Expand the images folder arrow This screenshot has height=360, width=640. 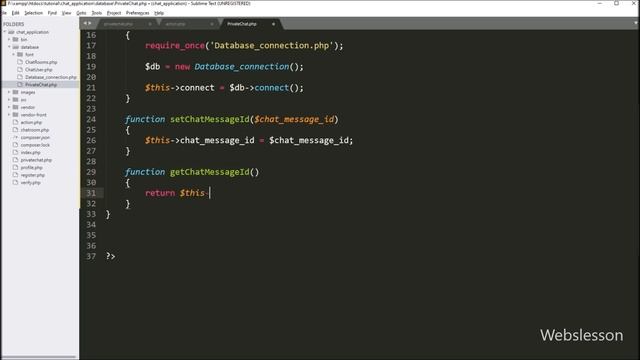click(9, 92)
